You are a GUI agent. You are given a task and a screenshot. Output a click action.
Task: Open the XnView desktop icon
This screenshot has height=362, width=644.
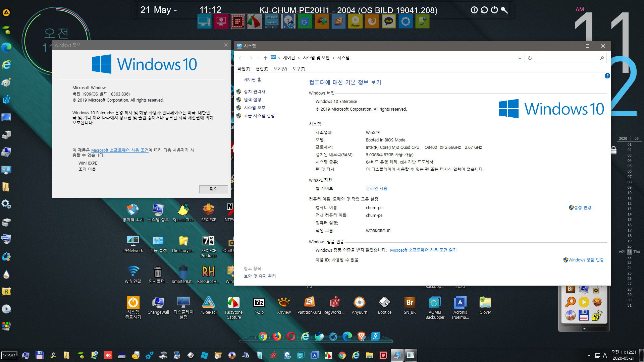click(284, 305)
